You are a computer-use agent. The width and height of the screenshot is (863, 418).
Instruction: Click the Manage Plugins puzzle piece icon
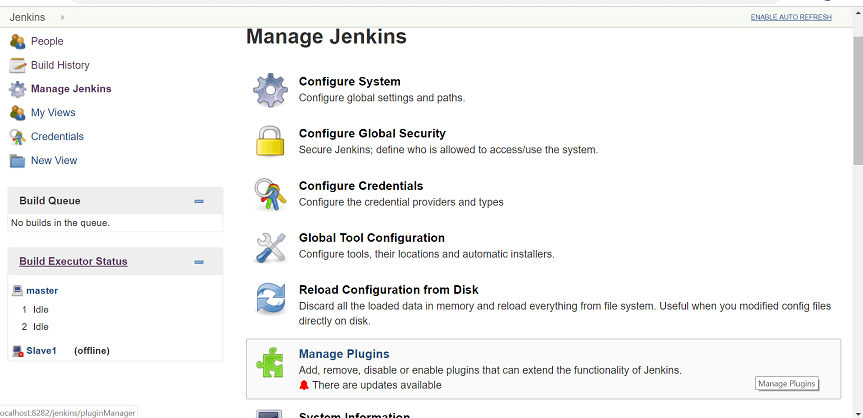coord(270,362)
